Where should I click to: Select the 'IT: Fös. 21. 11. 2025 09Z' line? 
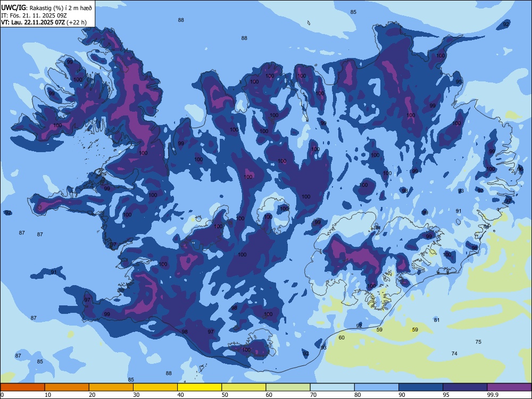tap(34, 15)
